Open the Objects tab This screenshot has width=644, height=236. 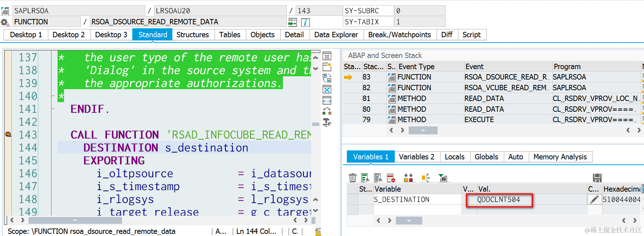pyautogui.click(x=262, y=35)
